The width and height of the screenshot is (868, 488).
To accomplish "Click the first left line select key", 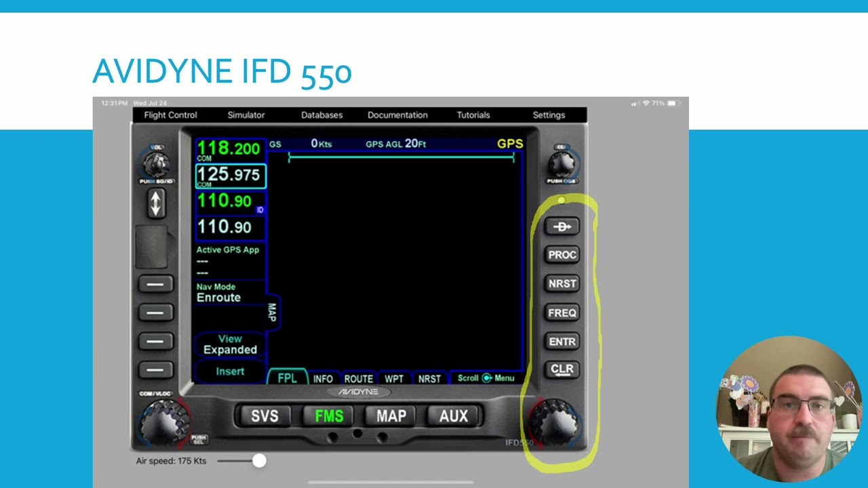I will tap(155, 284).
